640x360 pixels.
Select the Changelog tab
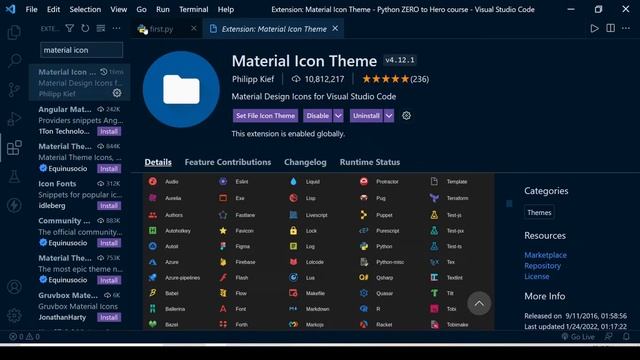point(305,162)
